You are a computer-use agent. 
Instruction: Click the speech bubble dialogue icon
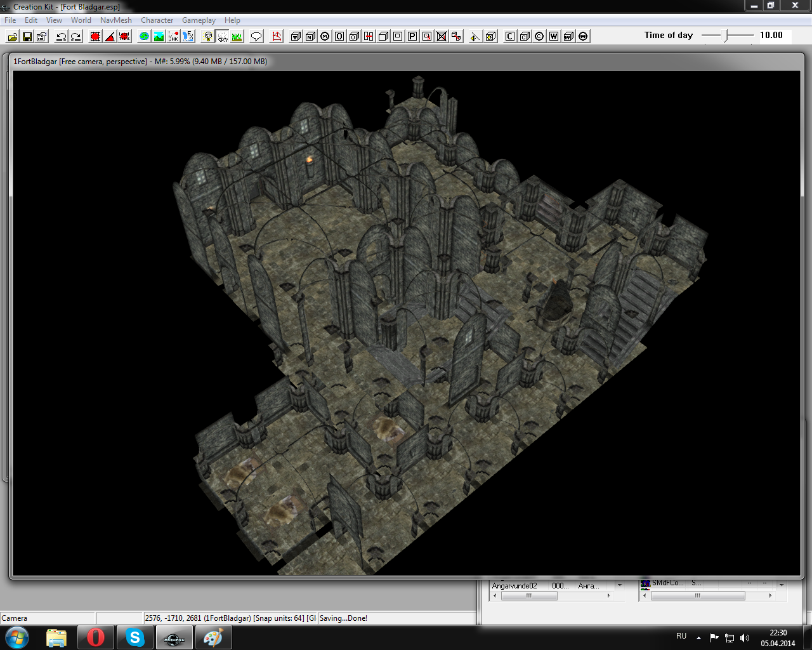pyautogui.click(x=256, y=37)
